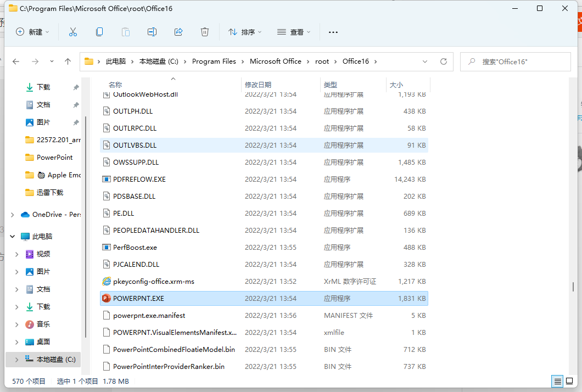582x392 pixels.
Task: Click the Cut icon in the toolbar
Action: [73, 32]
